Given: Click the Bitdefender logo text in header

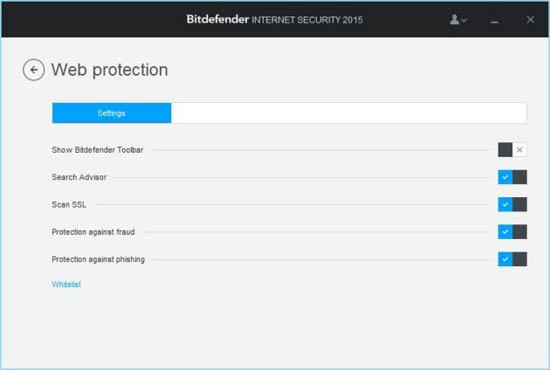Looking at the screenshot, I should click(217, 19).
